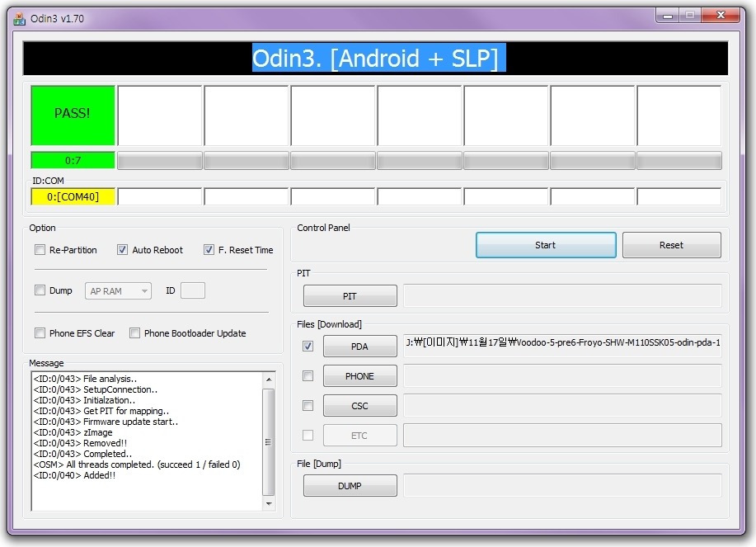The height and width of the screenshot is (547, 756).
Task: Open the AP RAM dump type dropdown
Action: (118, 291)
